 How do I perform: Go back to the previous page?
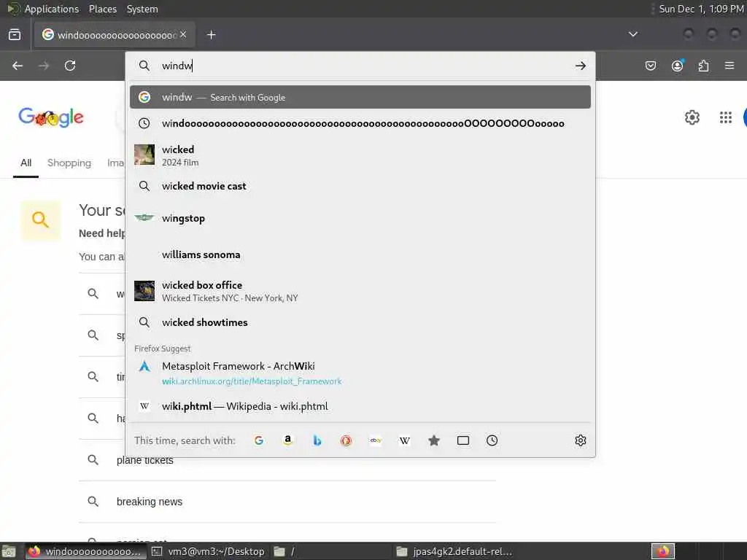[x=18, y=66]
